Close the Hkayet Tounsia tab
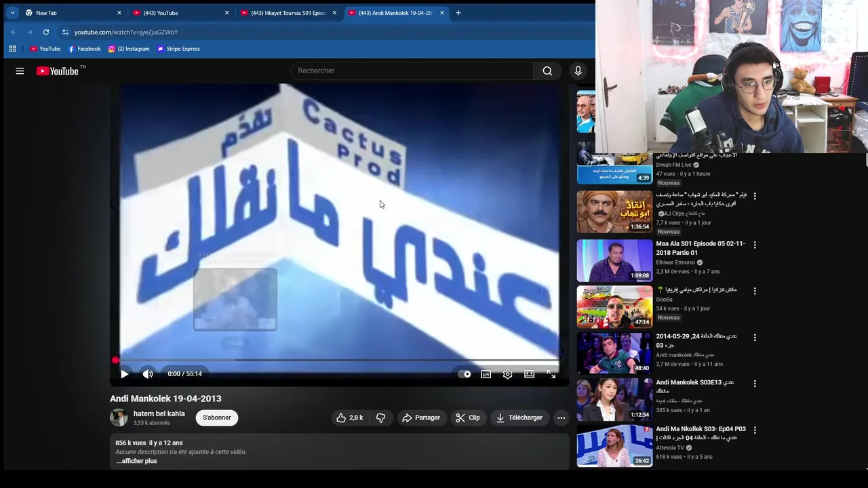Viewport: 868px width, 488px height. pyautogui.click(x=334, y=13)
